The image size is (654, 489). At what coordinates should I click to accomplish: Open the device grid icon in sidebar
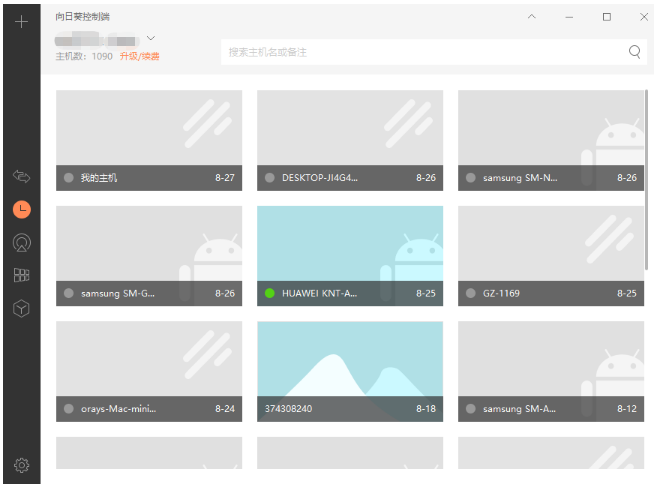[21, 275]
